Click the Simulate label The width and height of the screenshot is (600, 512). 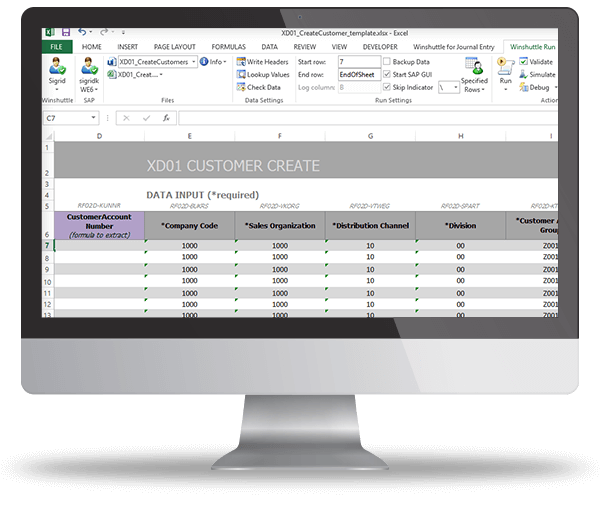[542, 75]
